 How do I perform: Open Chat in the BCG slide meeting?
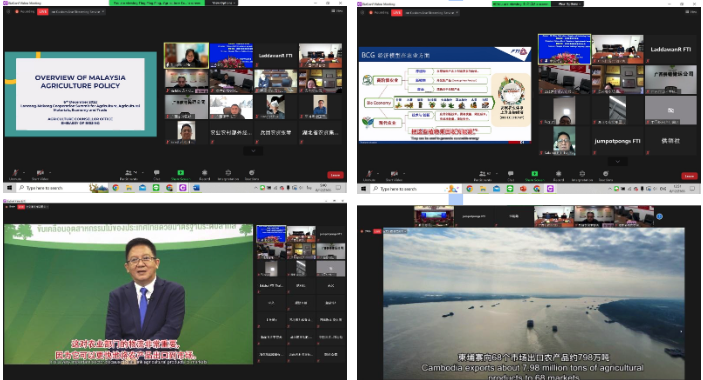[511, 175]
